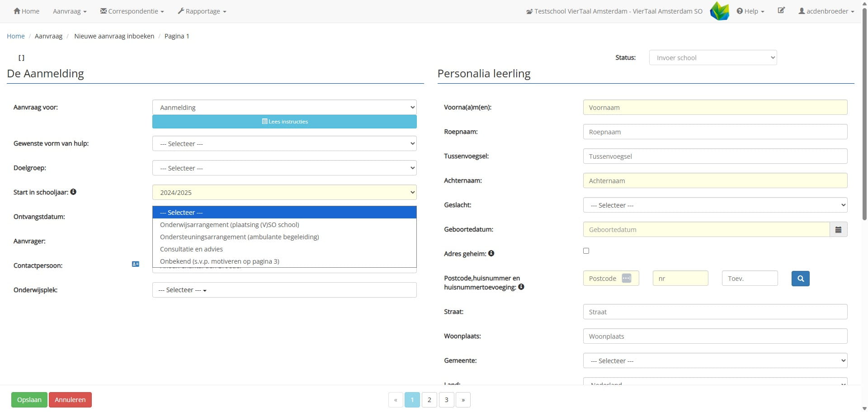
Task: Open the acdenbroeder user menu
Action: [x=826, y=11]
